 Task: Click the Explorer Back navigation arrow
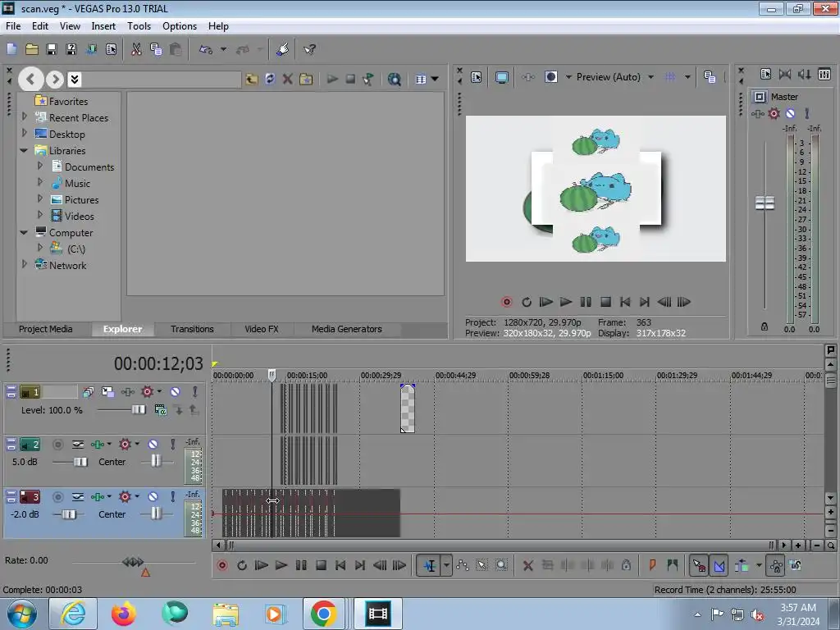30,80
